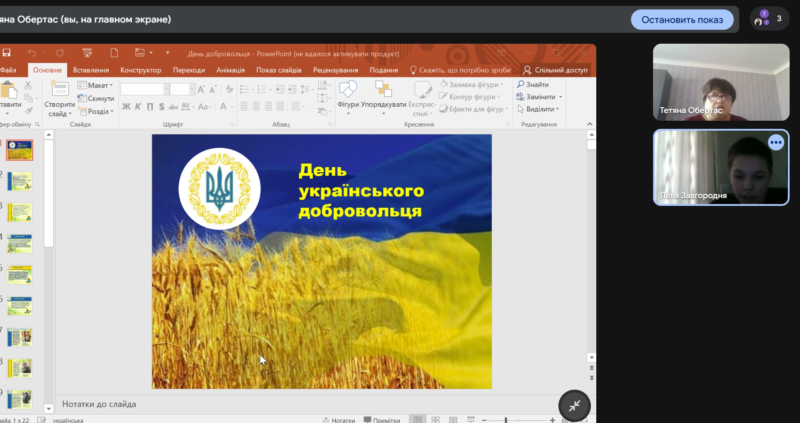This screenshot has width=800, height=423.
Task: Expand the Layout (Макет) dropdown
Action: (x=98, y=85)
